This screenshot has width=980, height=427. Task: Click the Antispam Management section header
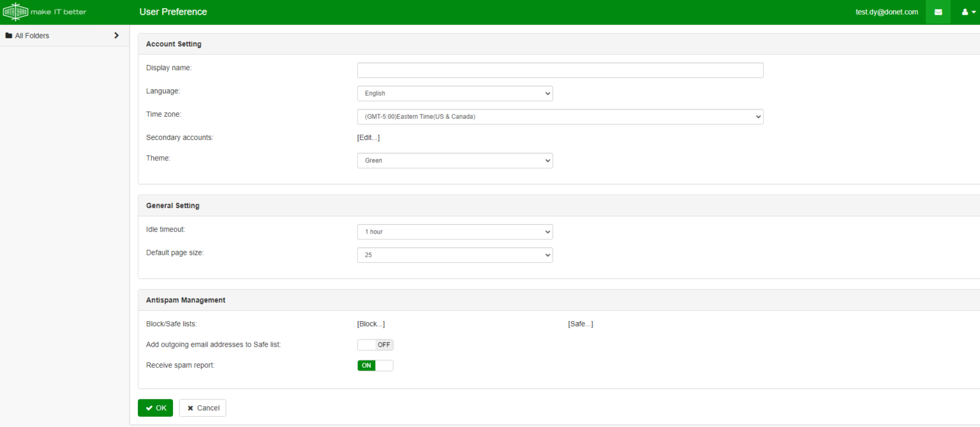point(186,300)
